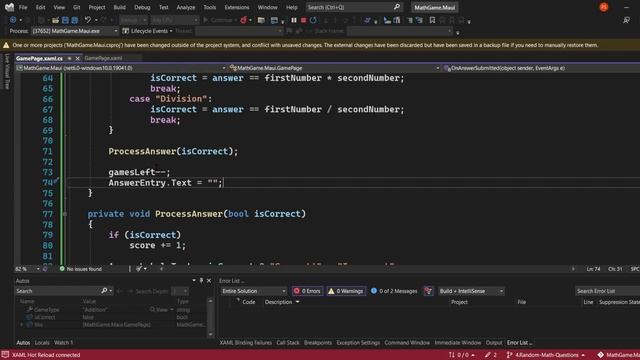
Task: Open the Extensions menu
Action: tap(237, 7)
